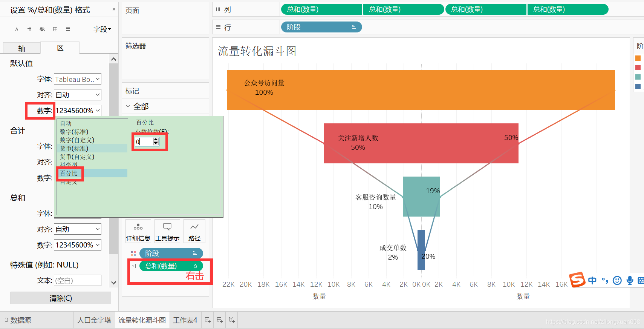Open the default 字体 Tableau Book dropdown
Screen dimensions: 644x329
[x=78, y=79]
